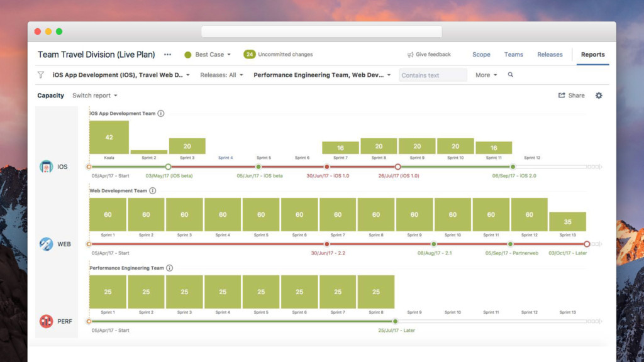
Task: Open the Releases: All dropdown
Action: pos(221,75)
